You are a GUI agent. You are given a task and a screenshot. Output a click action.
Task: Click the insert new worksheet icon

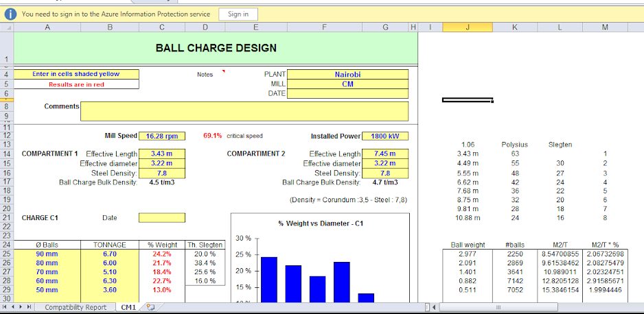point(148,308)
